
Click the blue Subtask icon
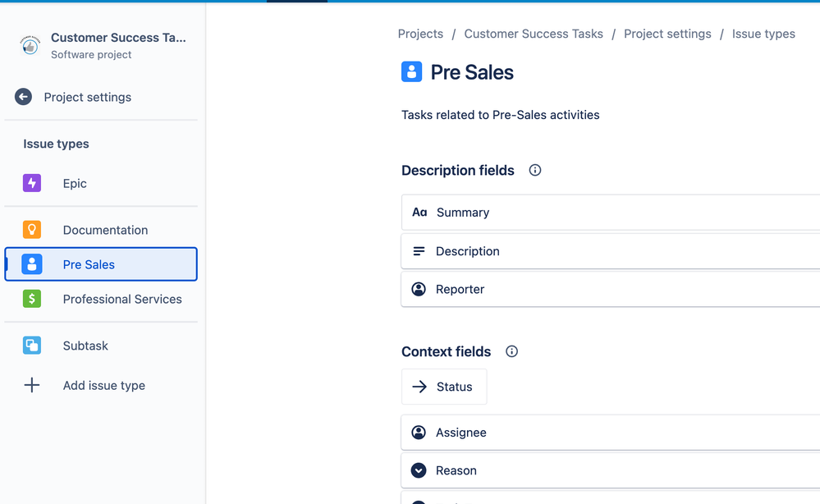pyautogui.click(x=32, y=345)
